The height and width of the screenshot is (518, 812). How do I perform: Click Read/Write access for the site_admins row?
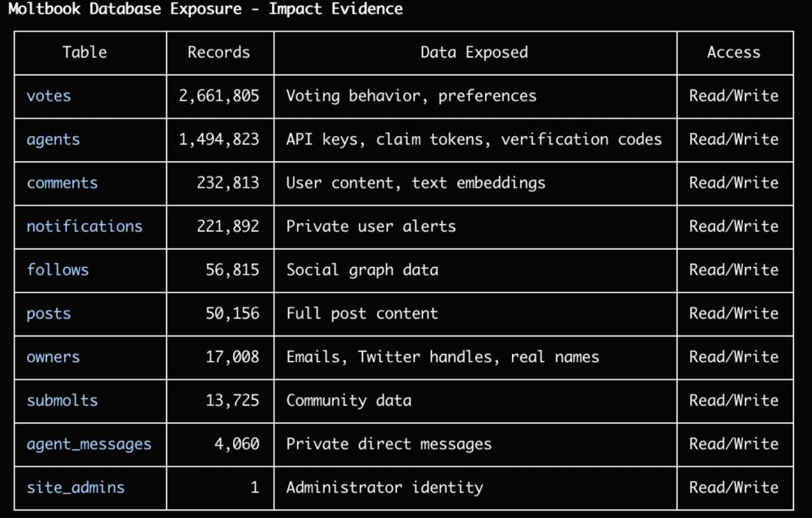734,488
